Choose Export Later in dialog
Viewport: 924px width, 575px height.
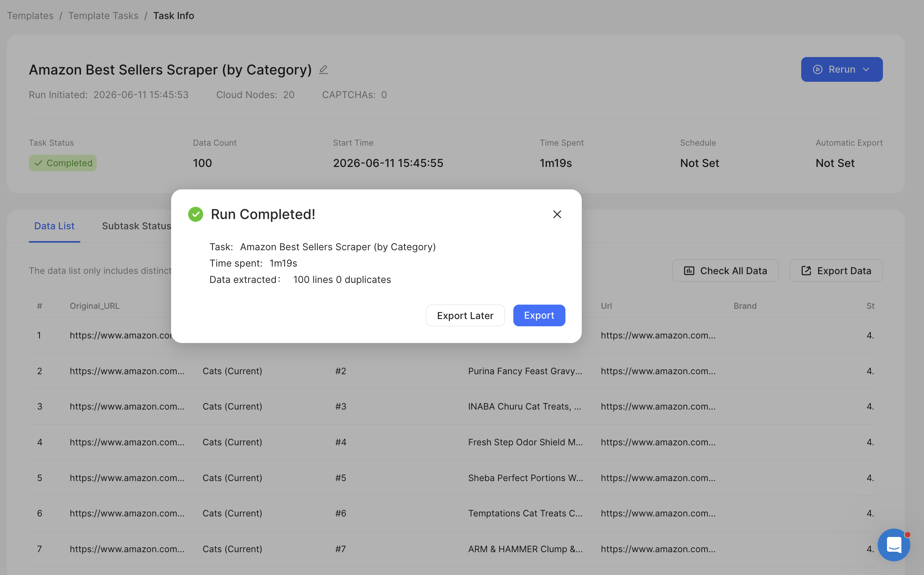coord(465,315)
